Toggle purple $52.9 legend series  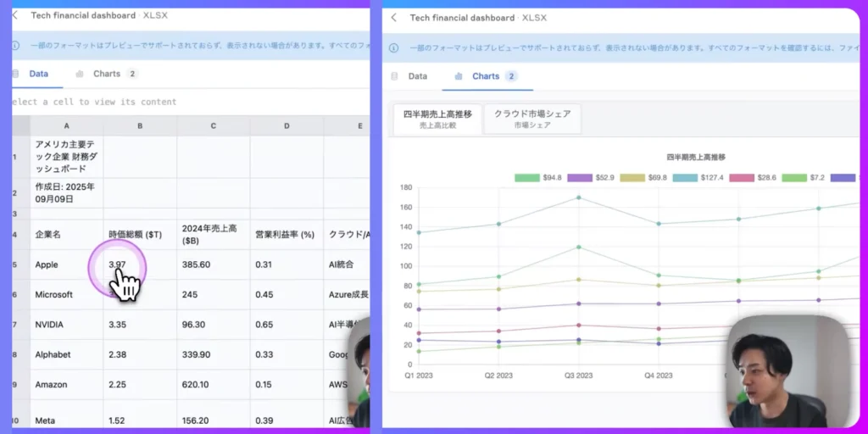click(591, 178)
